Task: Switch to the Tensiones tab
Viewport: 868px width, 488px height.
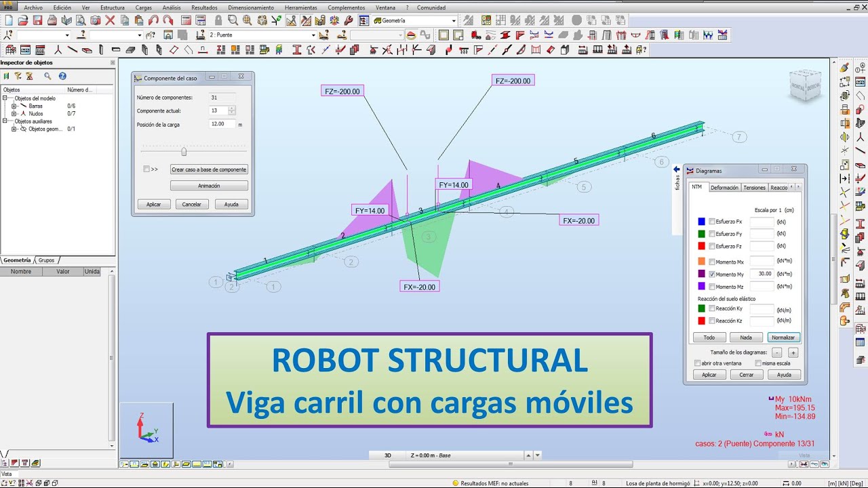Action: coord(754,188)
